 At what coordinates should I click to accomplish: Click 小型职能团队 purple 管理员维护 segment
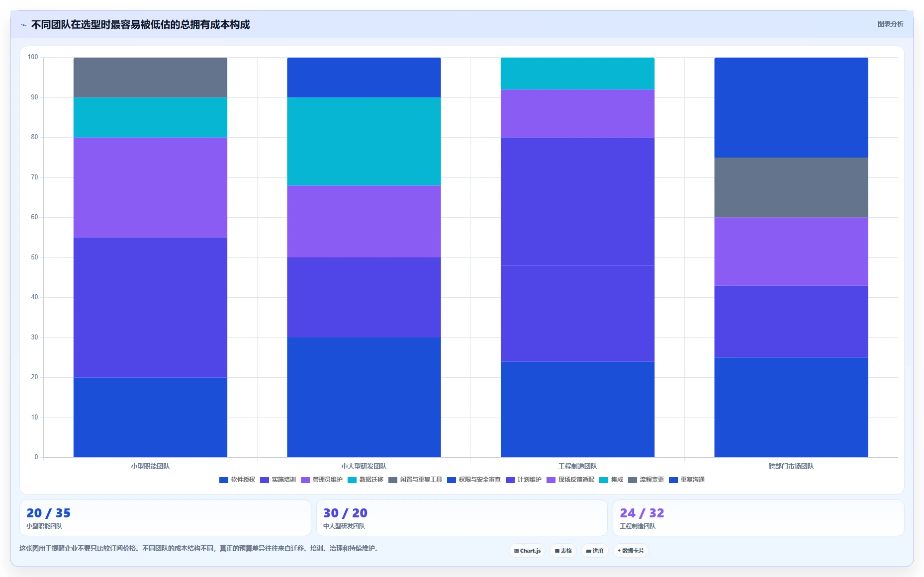point(150,187)
